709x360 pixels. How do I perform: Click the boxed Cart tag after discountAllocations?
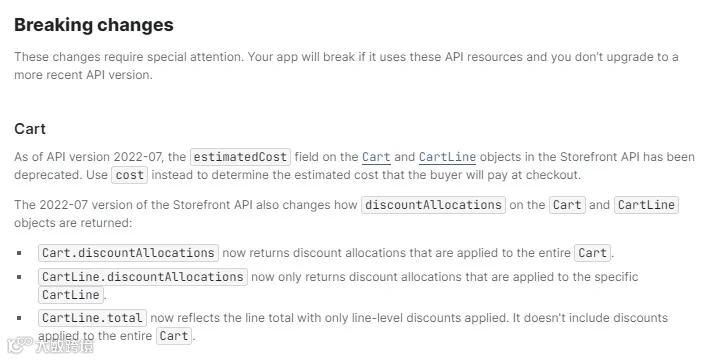click(x=567, y=205)
